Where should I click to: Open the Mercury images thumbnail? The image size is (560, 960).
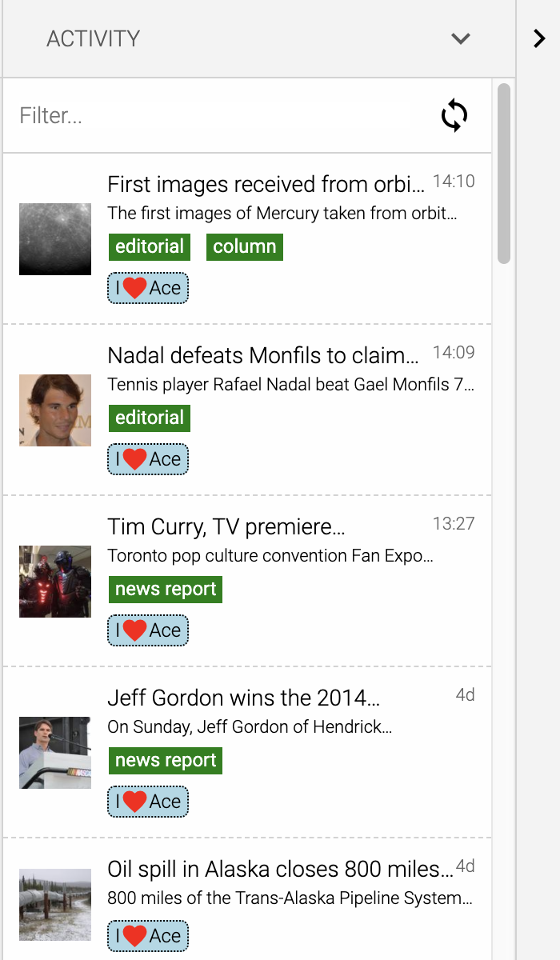(x=55, y=238)
